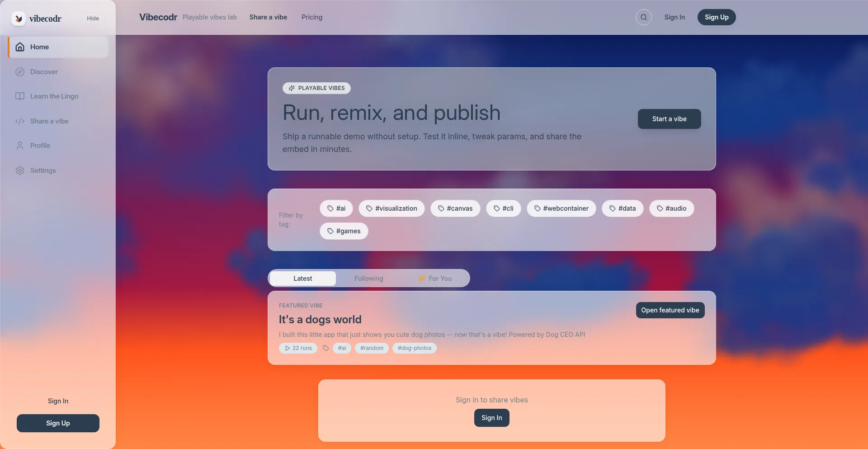Hide the sidebar with Hide button
Viewport: 868px width, 449px height.
(93, 19)
